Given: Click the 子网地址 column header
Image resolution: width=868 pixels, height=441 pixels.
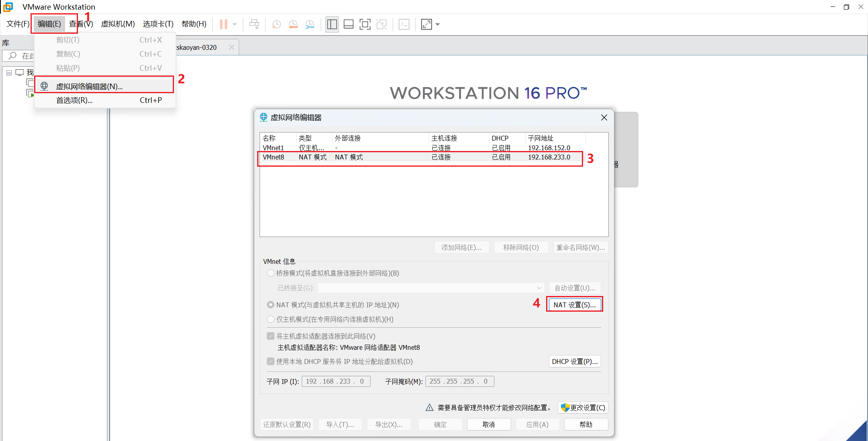Looking at the screenshot, I should pyautogui.click(x=555, y=138).
